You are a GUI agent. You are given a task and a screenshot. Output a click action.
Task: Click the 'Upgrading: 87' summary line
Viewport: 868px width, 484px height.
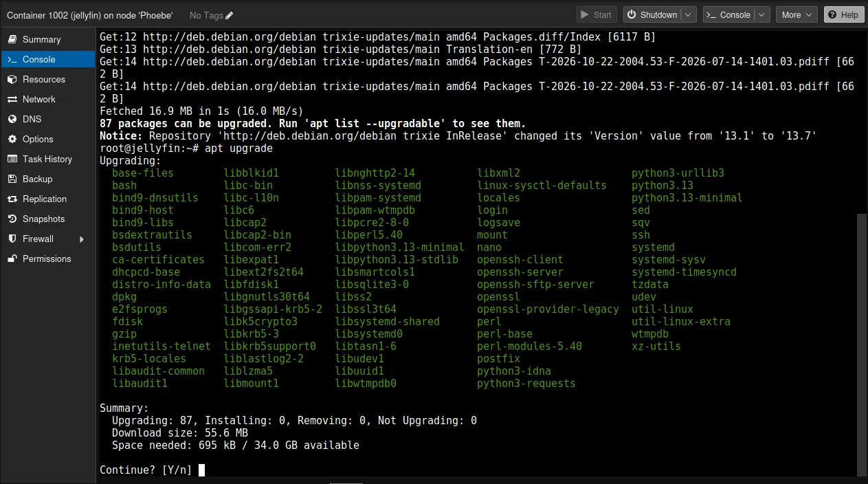(x=294, y=420)
